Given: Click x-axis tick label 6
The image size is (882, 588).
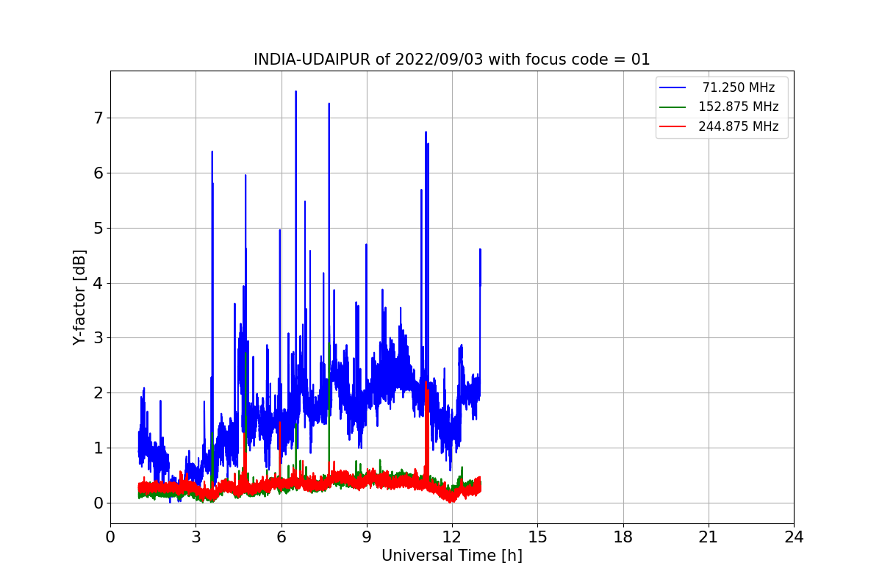Looking at the screenshot, I should [x=282, y=537].
